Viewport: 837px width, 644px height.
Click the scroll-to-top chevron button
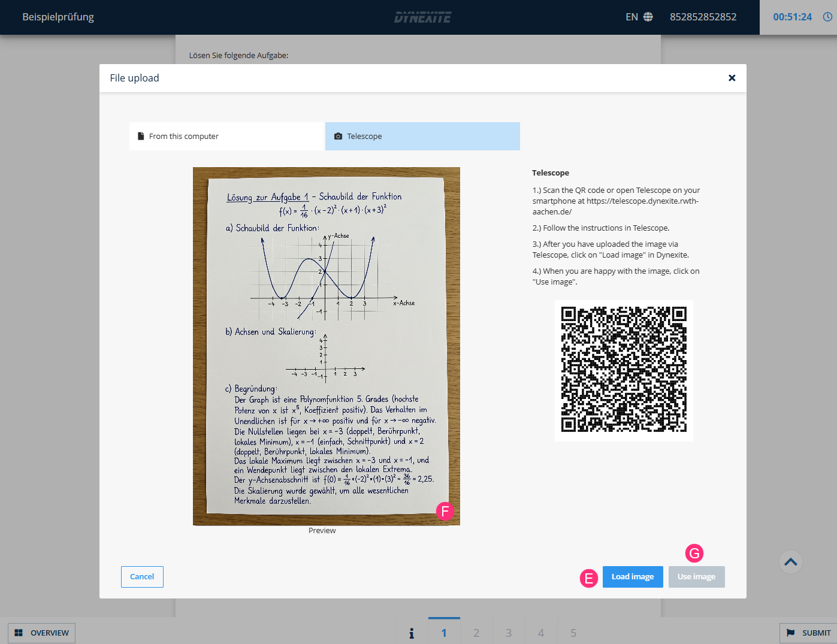[x=791, y=562]
